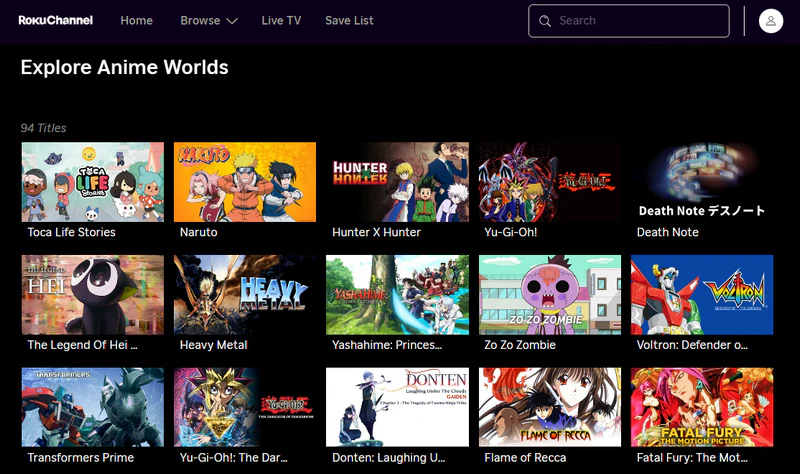Open the Voltron thumbnail
The width and height of the screenshot is (800, 474).
(x=702, y=295)
